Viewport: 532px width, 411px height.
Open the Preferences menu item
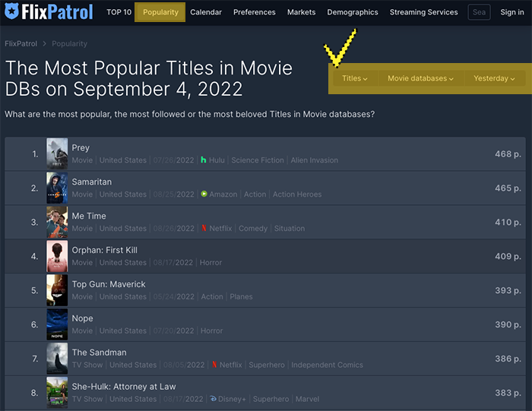click(x=254, y=12)
